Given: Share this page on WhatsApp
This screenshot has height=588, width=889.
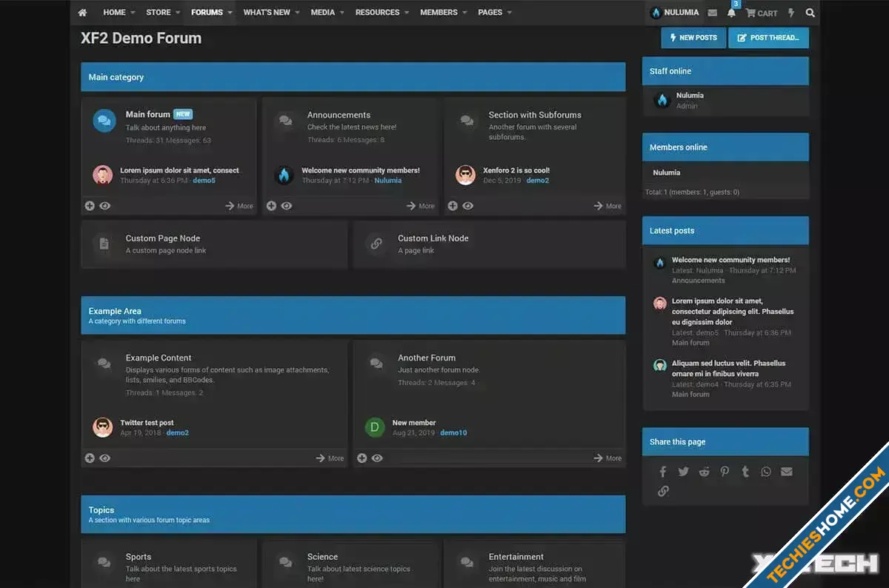Looking at the screenshot, I should 765,472.
